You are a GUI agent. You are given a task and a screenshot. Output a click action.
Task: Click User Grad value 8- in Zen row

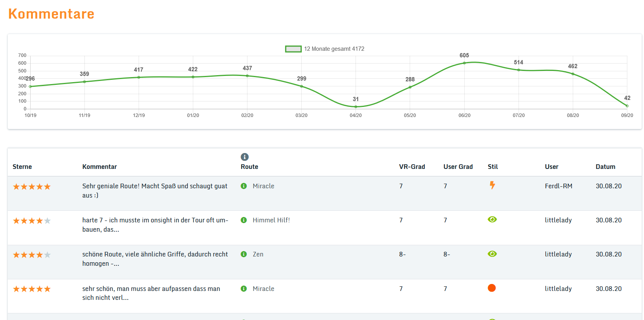point(447,254)
